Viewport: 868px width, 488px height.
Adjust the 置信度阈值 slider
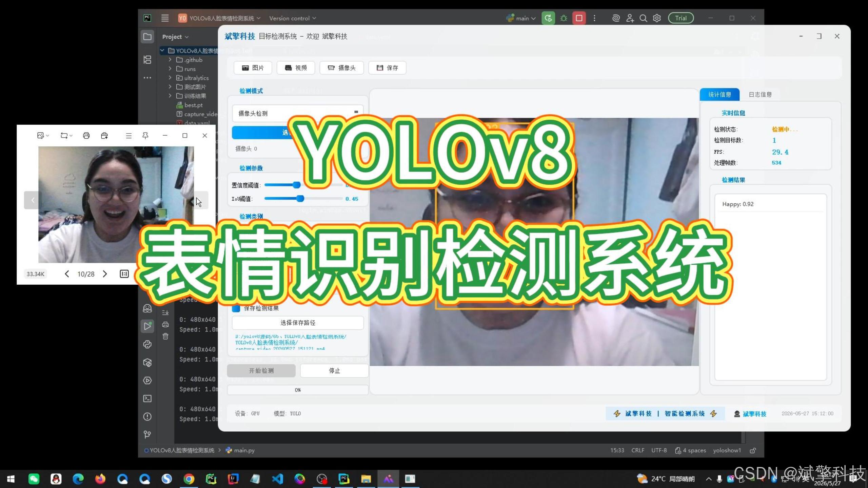click(x=296, y=185)
